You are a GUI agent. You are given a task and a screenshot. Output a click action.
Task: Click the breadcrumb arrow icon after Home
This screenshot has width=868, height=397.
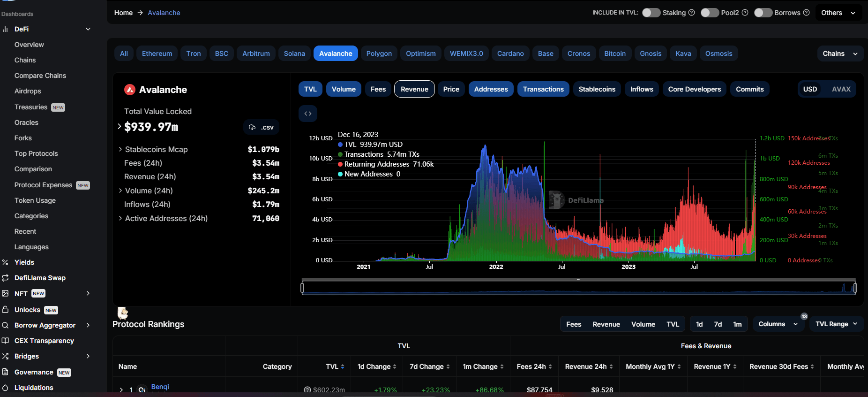tap(140, 13)
